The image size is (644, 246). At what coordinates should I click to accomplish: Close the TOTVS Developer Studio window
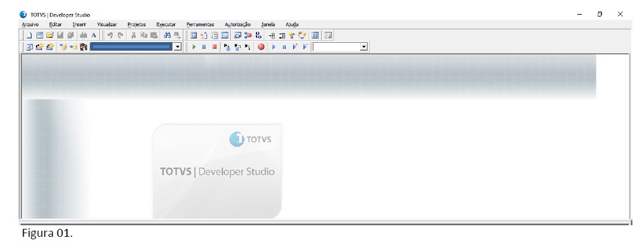(620, 14)
